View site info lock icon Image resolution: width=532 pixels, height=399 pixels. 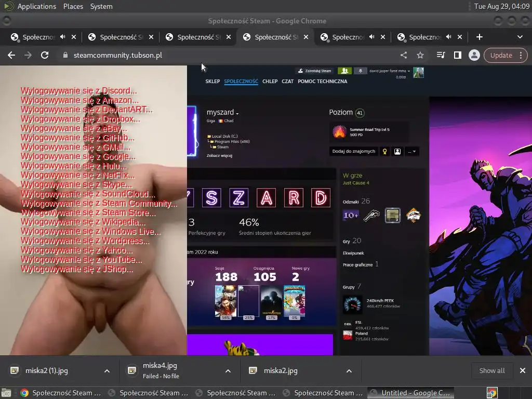point(65,55)
